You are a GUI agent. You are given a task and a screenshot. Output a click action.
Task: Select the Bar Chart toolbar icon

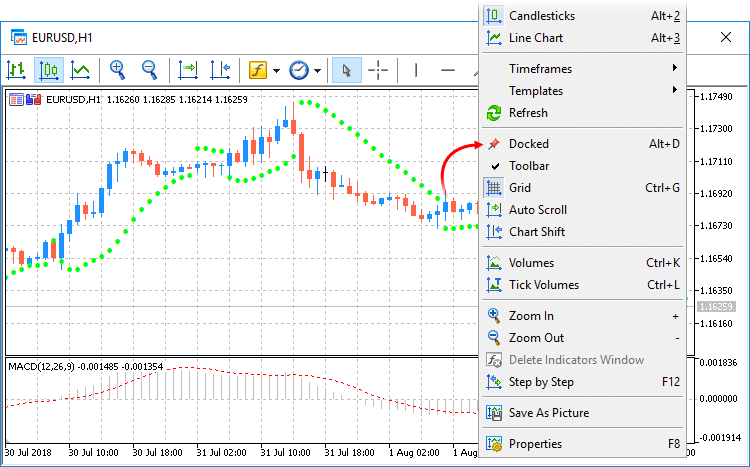tap(16, 70)
